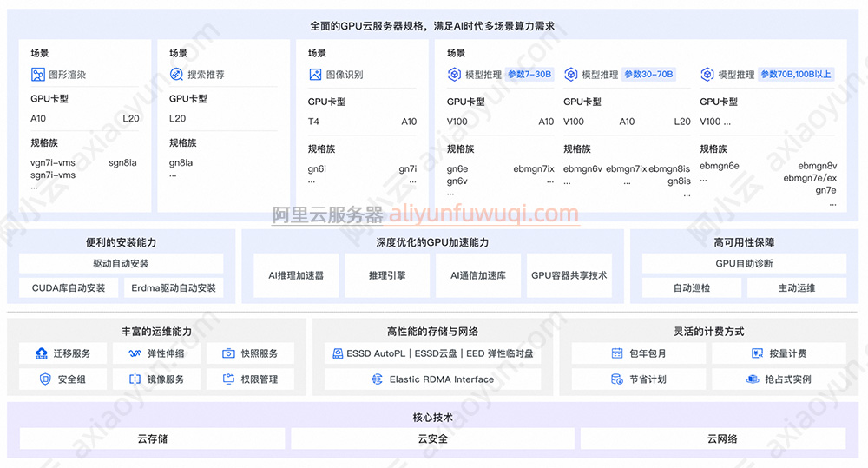868x468 pixels.
Task: Click the 镜像服务 icon
Action: click(x=135, y=379)
